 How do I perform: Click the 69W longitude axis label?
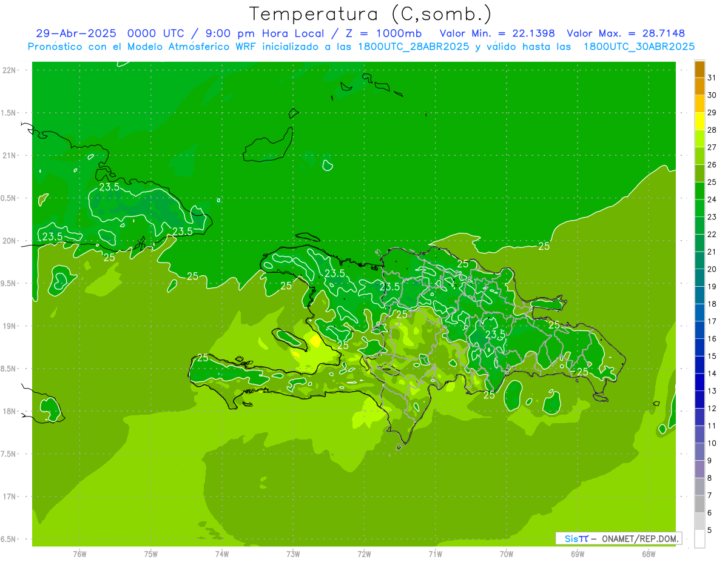click(x=578, y=554)
